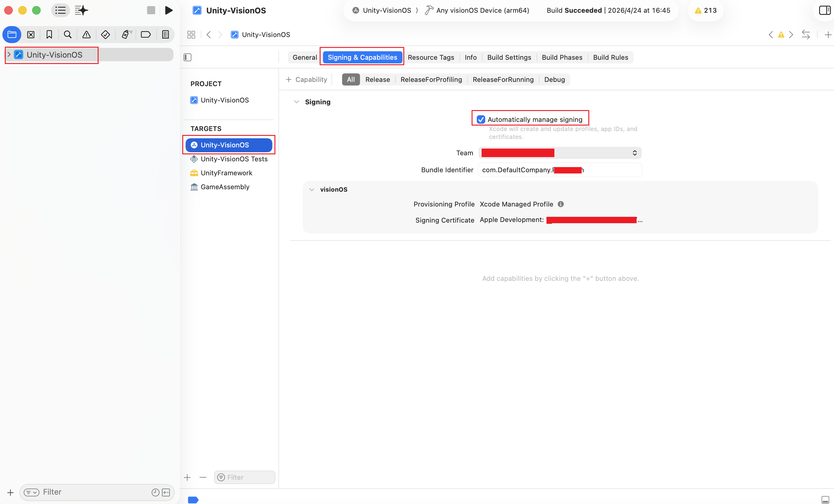Screen dimensions: 834x504
Task: Click the 213 warnings indicator
Action: pyautogui.click(x=705, y=10)
